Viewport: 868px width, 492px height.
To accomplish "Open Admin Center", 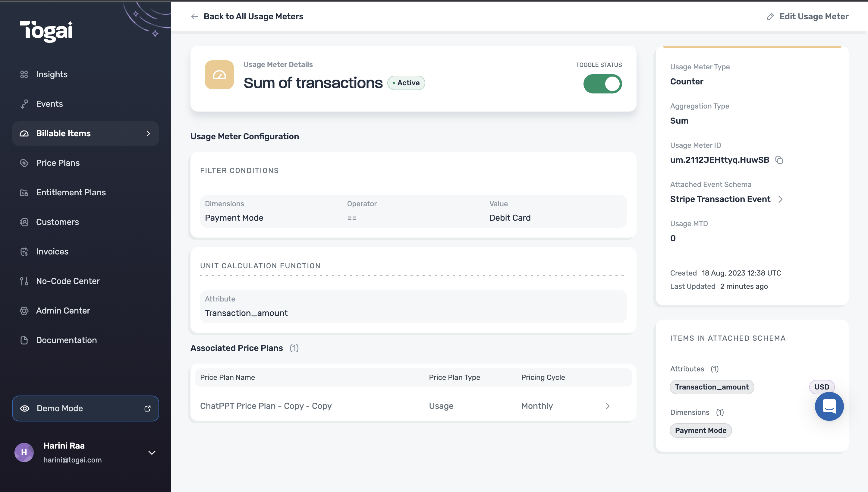I will point(86,311).
